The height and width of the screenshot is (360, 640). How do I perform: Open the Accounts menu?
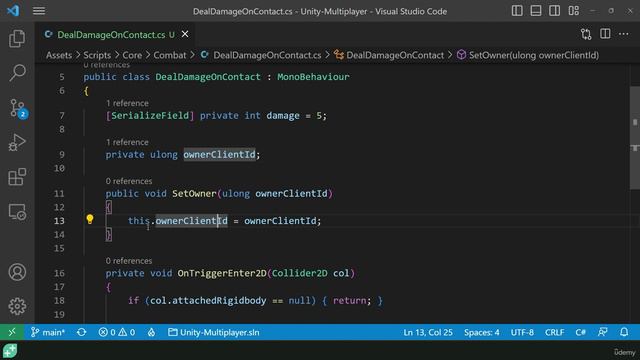[17, 272]
